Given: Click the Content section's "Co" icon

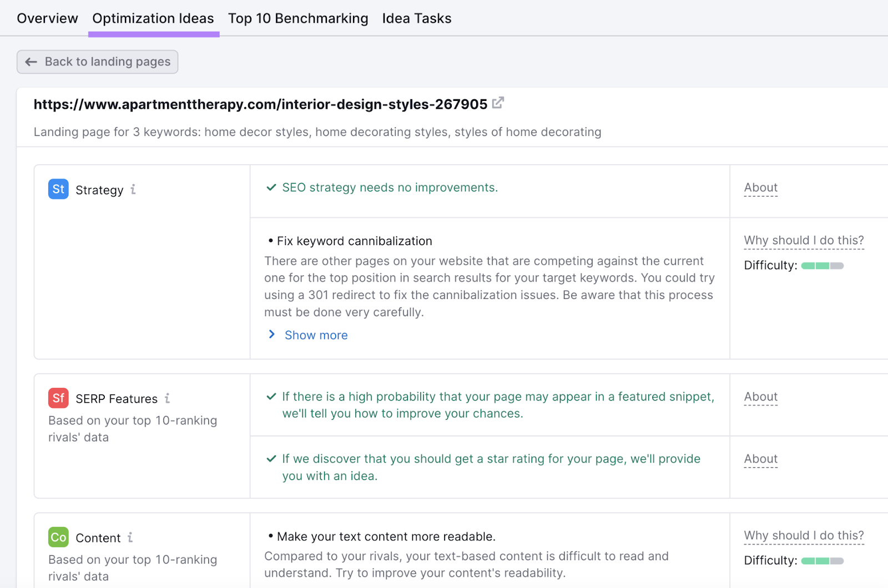Looking at the screenshot, I should 58,537.
